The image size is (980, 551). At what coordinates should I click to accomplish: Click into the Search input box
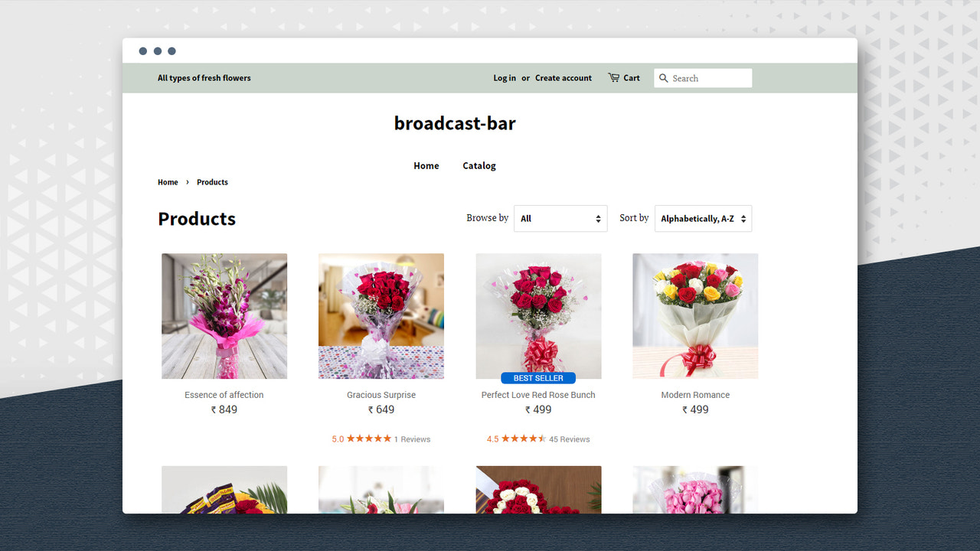[x=708, y=77]
